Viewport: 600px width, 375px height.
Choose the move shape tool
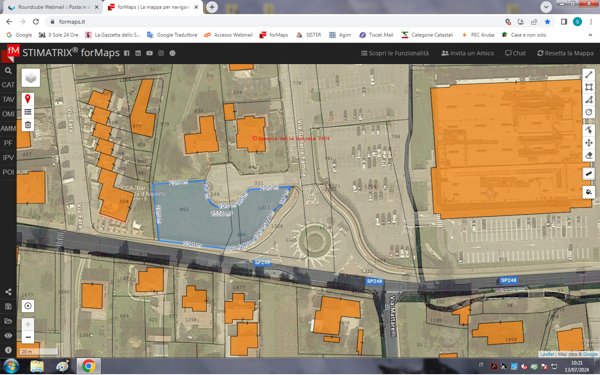pyautogui.click(x=589, y=143)
